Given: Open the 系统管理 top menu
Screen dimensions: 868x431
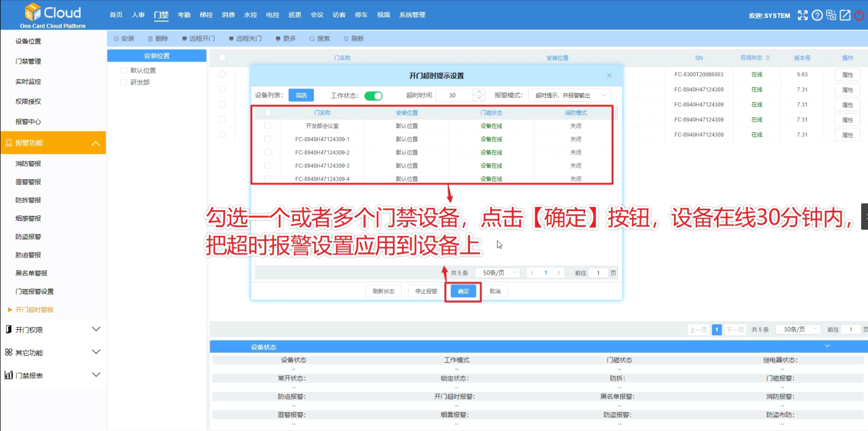Looking at the screenshot, I should coord(412,15).
